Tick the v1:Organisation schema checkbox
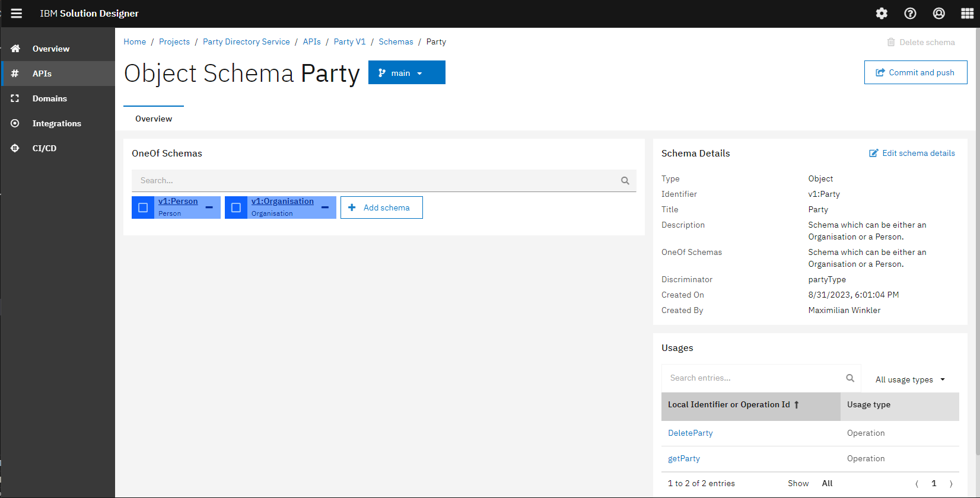This screenshot has height=498, width=980. click(x=236, y=207)
